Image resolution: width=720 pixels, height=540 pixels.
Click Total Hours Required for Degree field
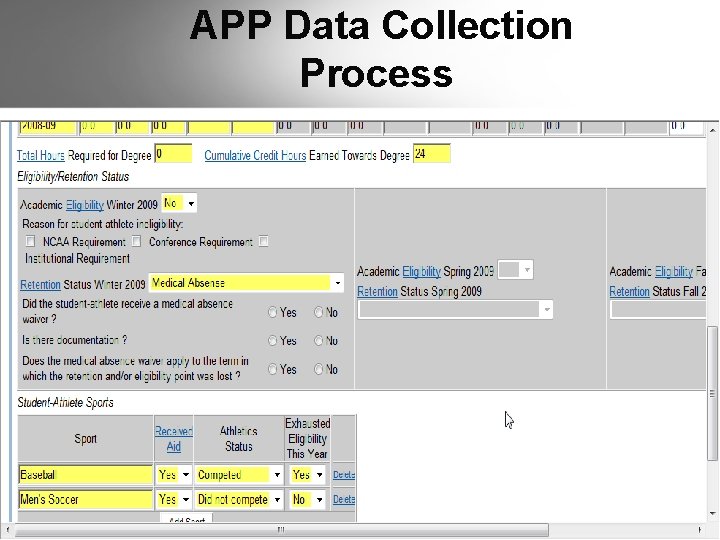[173, 153]
